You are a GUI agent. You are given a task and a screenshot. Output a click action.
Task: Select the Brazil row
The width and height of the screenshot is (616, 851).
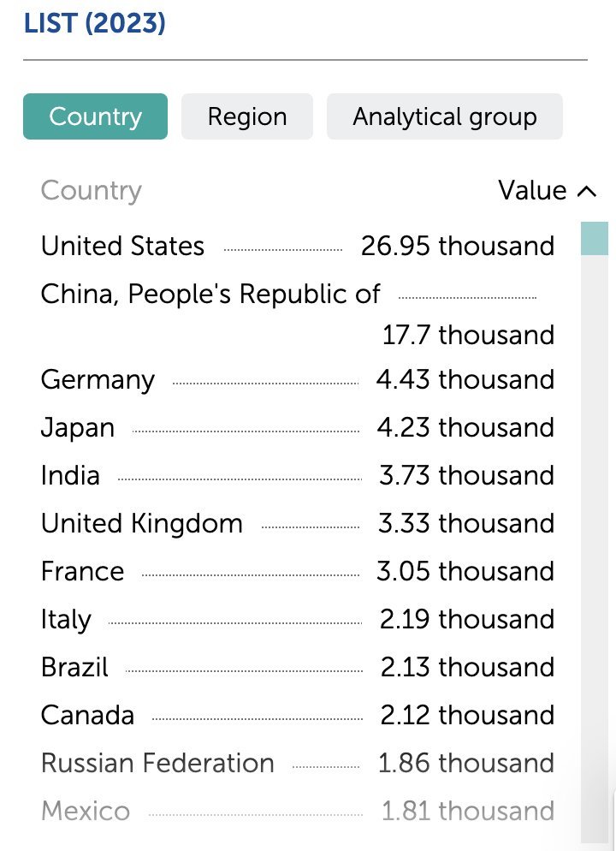298,667
